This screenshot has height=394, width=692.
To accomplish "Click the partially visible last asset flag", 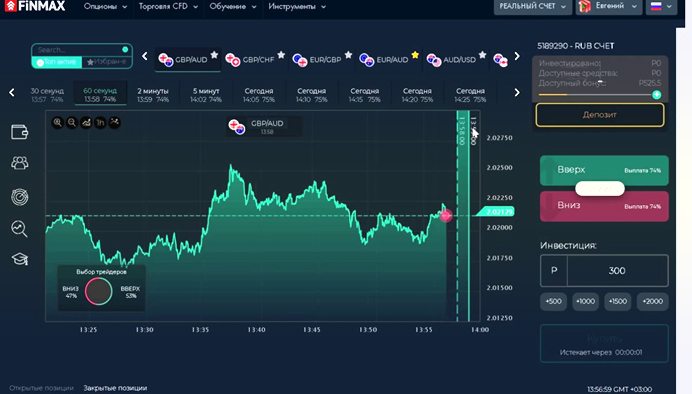I will [x=500, y=60].
